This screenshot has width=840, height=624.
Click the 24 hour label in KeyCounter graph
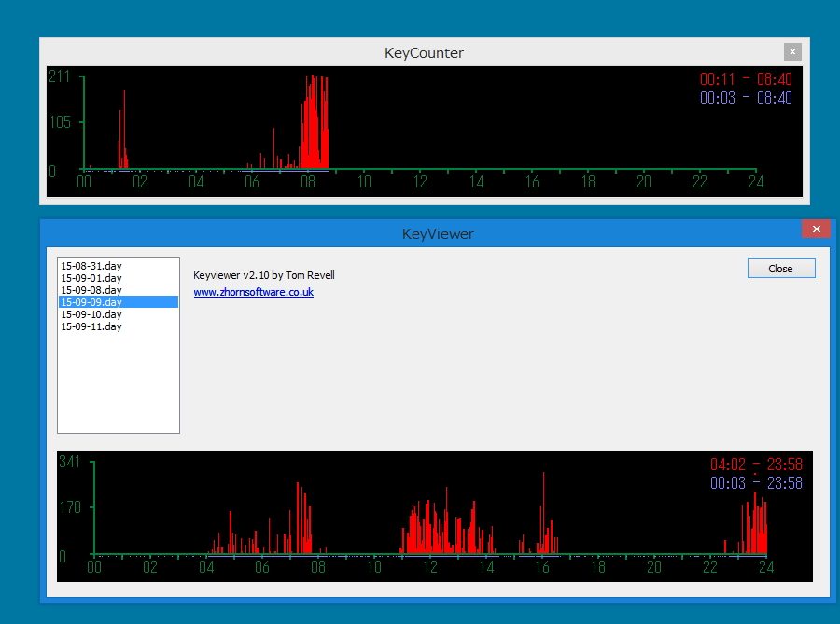point(756,182)
